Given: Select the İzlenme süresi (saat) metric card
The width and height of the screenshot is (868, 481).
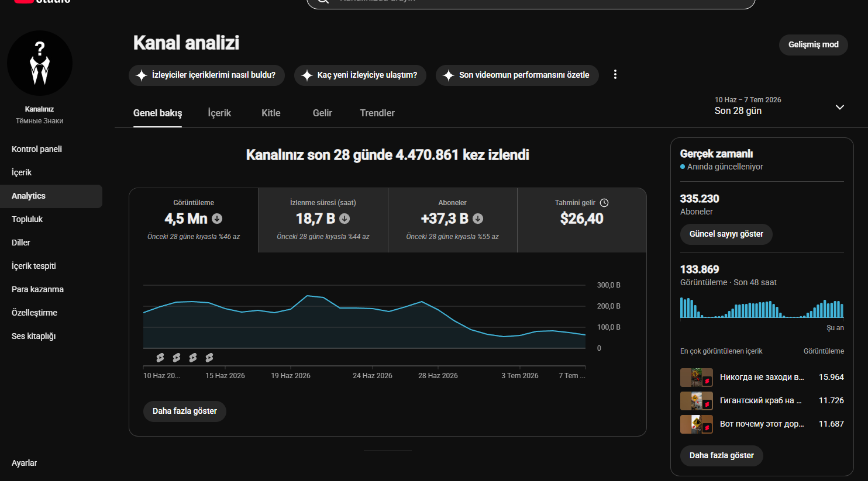Looking at the screenshot, I should [x=323, y=220].
